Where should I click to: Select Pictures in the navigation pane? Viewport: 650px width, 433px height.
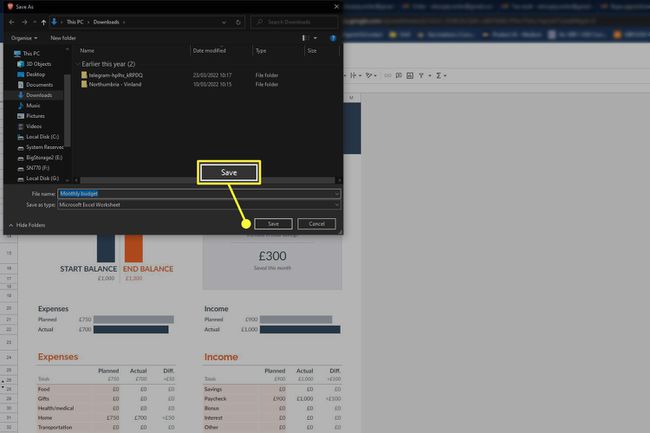pos(31,116)
